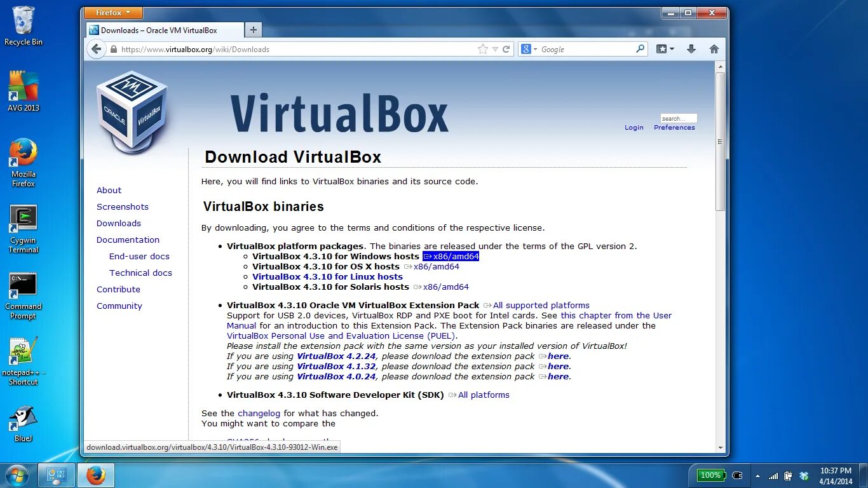Open the Recycle Bin desktop icon
Viewport: 868px width, 488px height.
tap(24, 25)
